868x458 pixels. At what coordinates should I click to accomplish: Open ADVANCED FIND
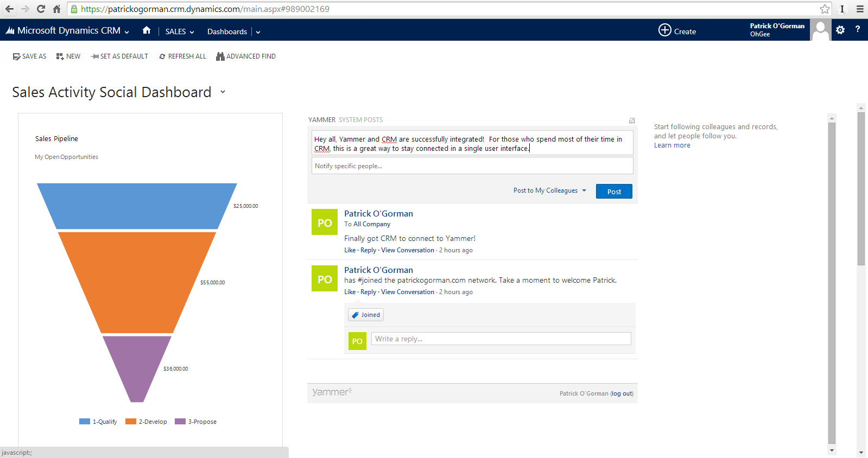[246, 56]
